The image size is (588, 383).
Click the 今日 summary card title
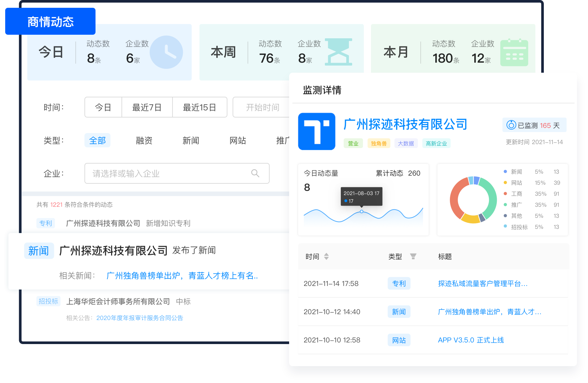51,52
